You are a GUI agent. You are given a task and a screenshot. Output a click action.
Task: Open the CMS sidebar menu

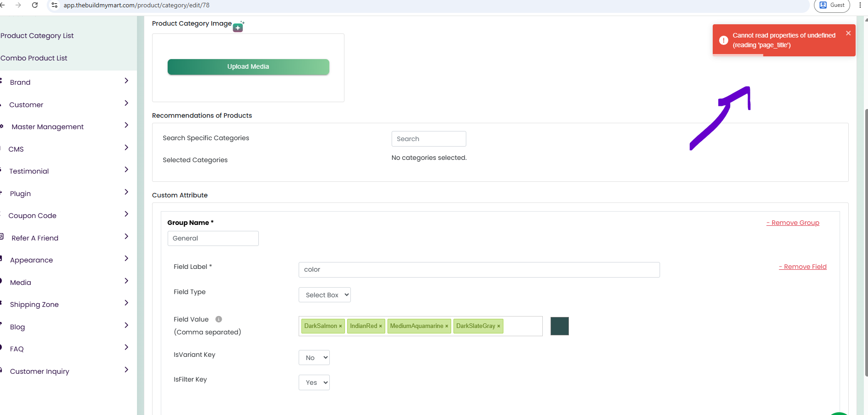coord(16,149)
